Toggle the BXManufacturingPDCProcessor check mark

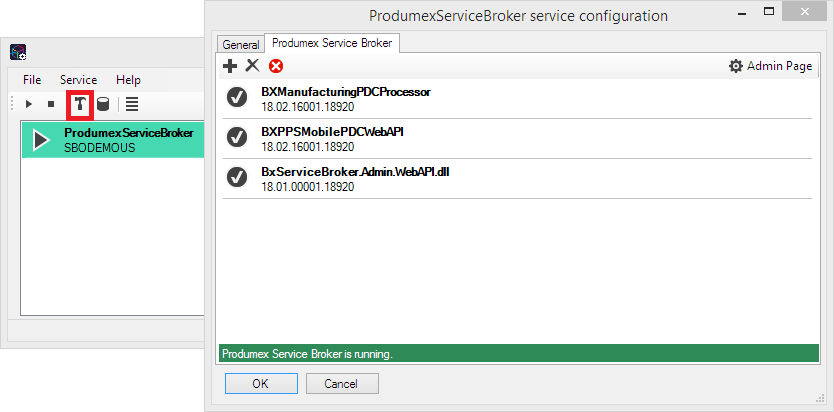[237, 97]
